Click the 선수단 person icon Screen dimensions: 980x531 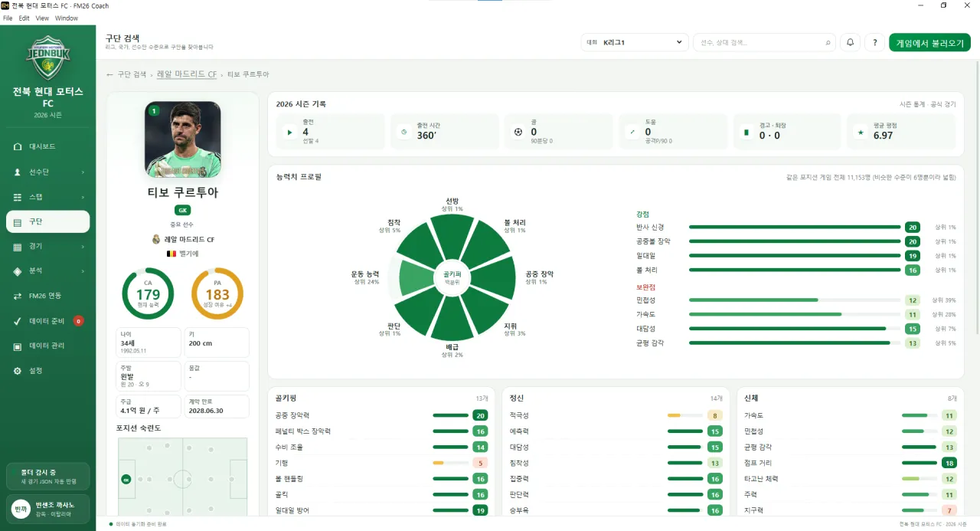point(18,172)
